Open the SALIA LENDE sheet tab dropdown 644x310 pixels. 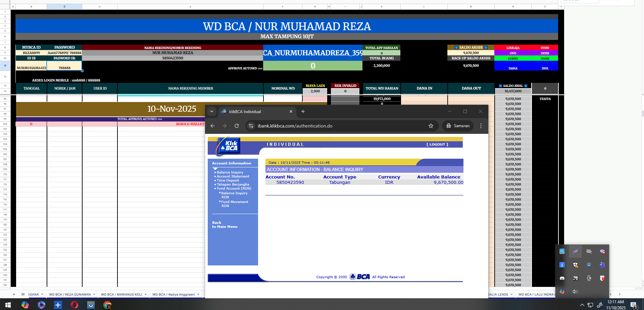click(x=512, y=295)
